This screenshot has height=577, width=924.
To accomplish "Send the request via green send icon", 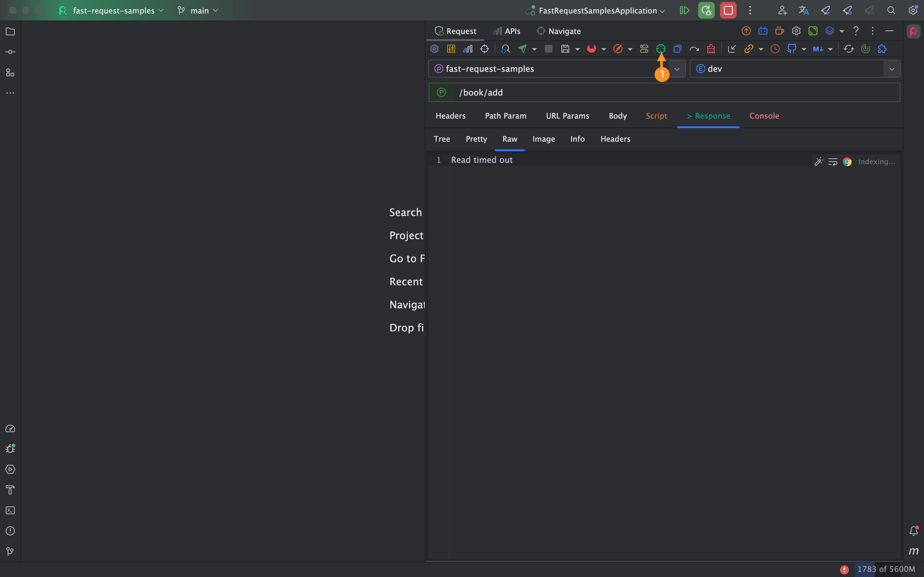I will [522, 49].
